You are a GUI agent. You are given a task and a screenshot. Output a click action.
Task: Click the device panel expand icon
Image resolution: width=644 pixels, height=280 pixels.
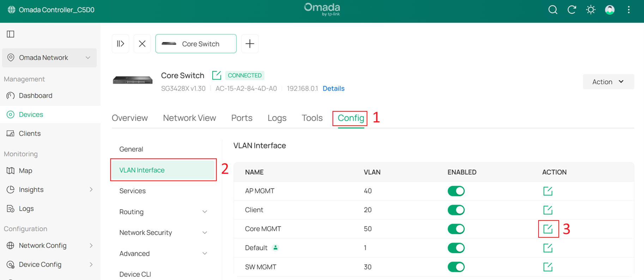pyautogui.click(x=121, y=44)
